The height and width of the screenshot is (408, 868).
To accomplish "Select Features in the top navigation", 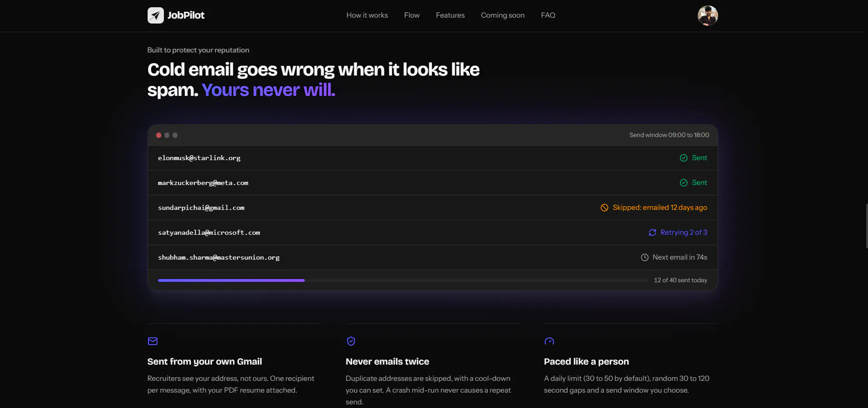I will (x=450, y=15).
